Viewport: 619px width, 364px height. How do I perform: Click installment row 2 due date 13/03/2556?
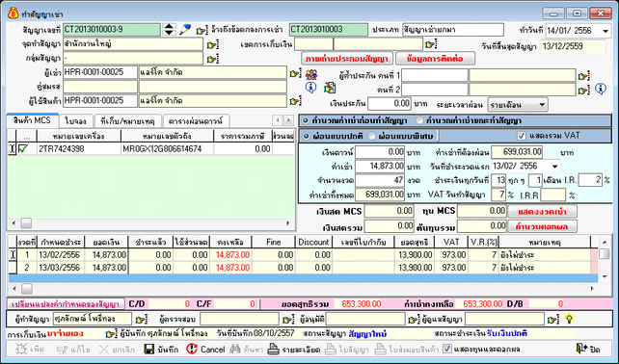(60, 268)
